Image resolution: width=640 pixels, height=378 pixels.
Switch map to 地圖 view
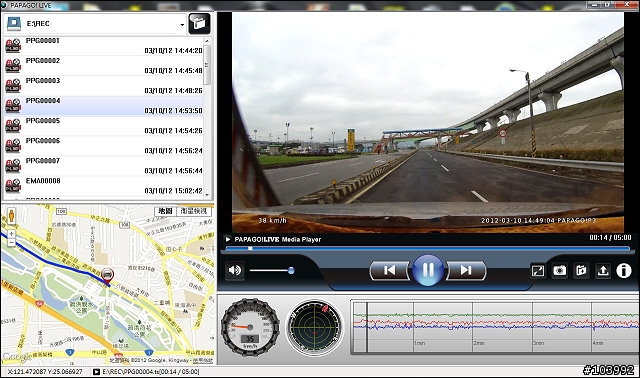tap(165, 211)
